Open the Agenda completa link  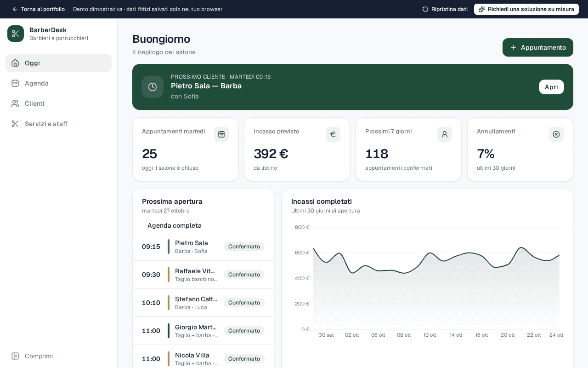[175, 225]
